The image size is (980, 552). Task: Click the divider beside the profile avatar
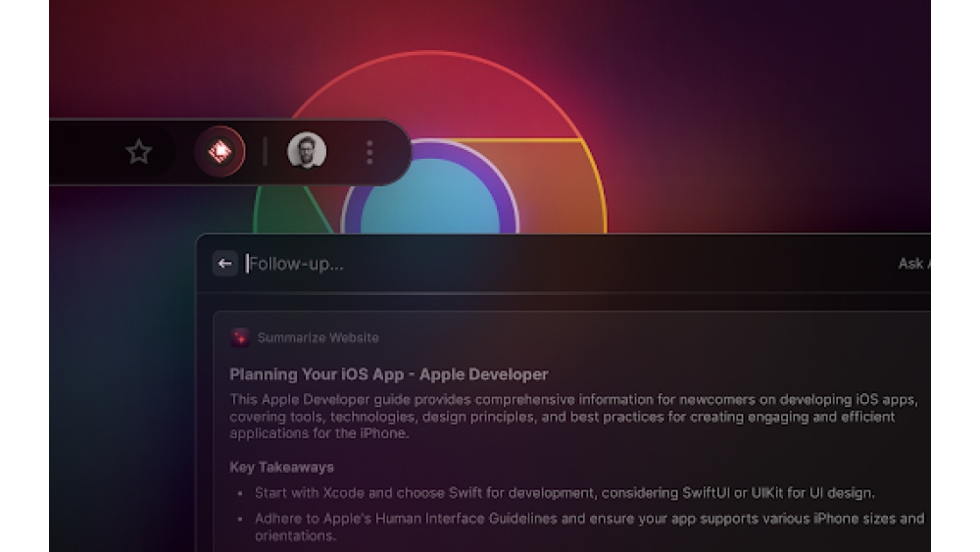point(265,152)
